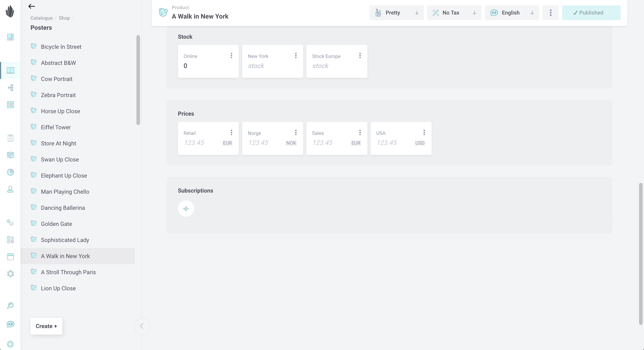
Task: Select Abstract B&W poster
Action: click(x=78, y=63)
